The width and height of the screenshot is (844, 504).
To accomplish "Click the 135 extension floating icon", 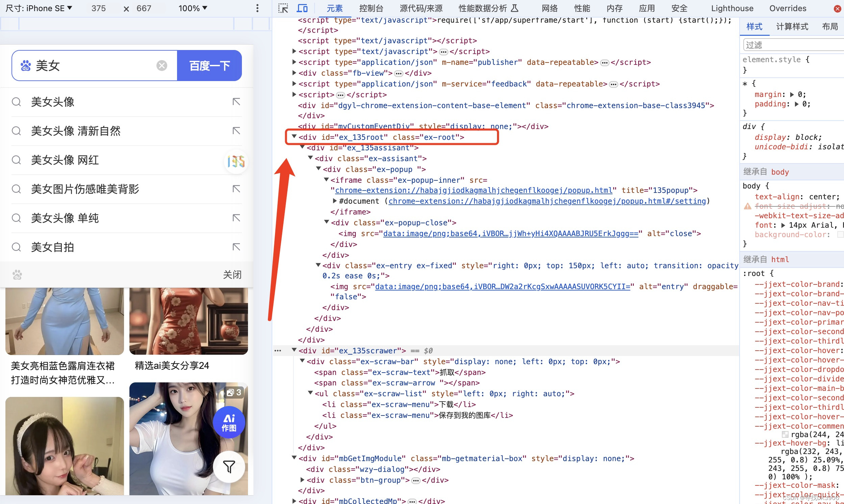I will (x=236, y=161).
